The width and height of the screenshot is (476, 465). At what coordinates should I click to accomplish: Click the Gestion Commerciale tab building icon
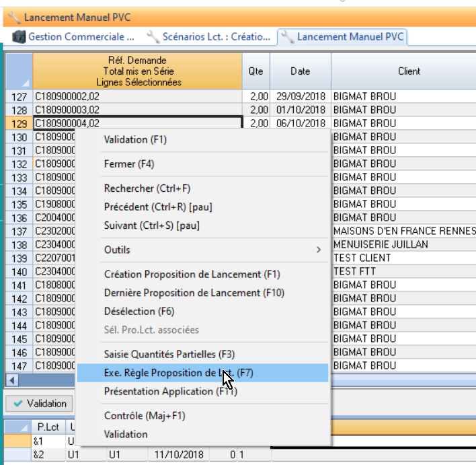pyautogui.click(x=19, y=37)
